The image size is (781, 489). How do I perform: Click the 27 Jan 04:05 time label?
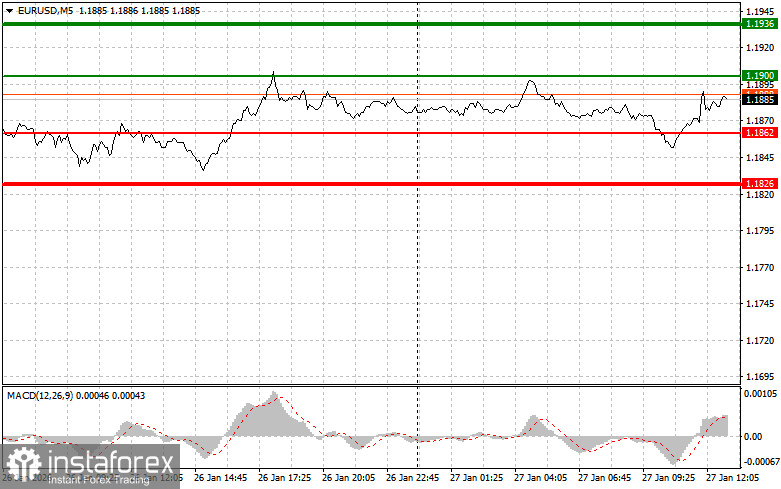point(540,478)
